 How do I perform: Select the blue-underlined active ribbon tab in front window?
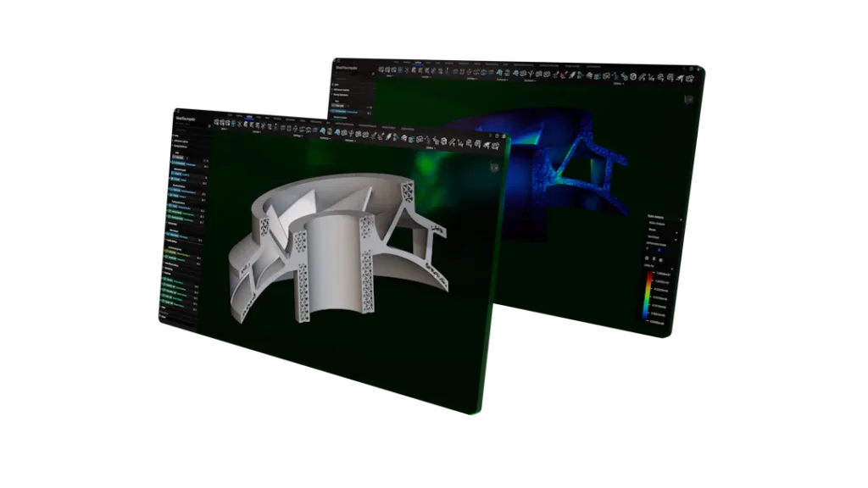250,117
